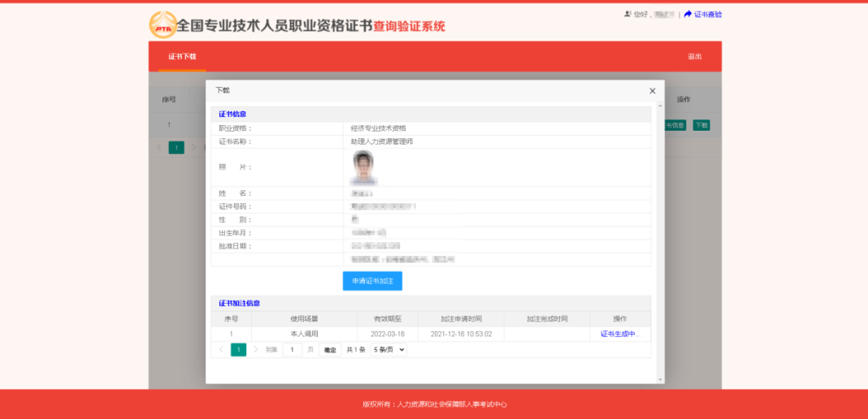Click next page arrow in dialog pagination
The image size is (868, 419).
(255, 350)
